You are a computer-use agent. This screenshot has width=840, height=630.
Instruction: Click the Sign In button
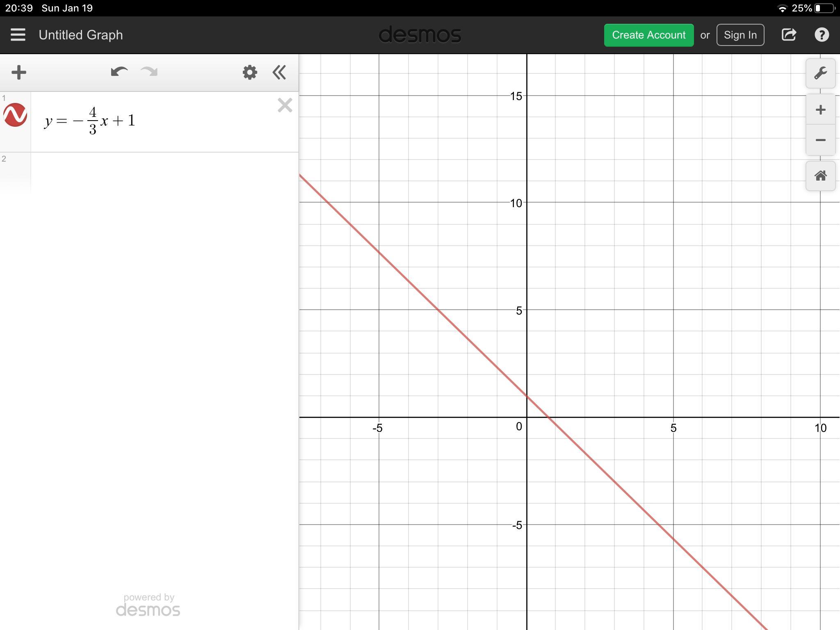pyautogui.click(x=740, y=35)
